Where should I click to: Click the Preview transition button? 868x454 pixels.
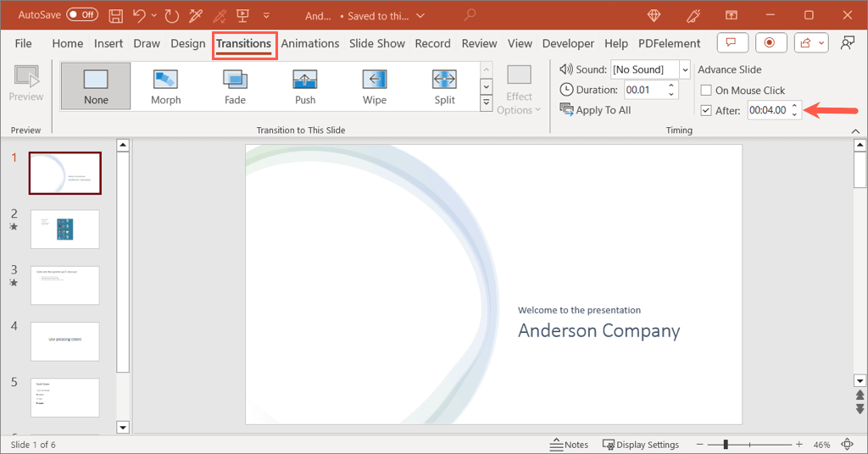[26, 84]
